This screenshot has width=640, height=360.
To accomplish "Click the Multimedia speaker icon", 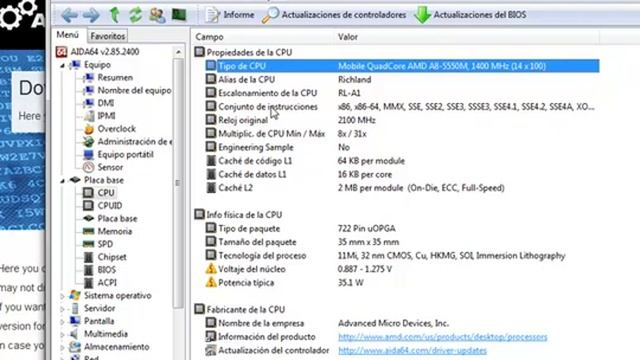I will pyautogui.click(x=74, y=334).
